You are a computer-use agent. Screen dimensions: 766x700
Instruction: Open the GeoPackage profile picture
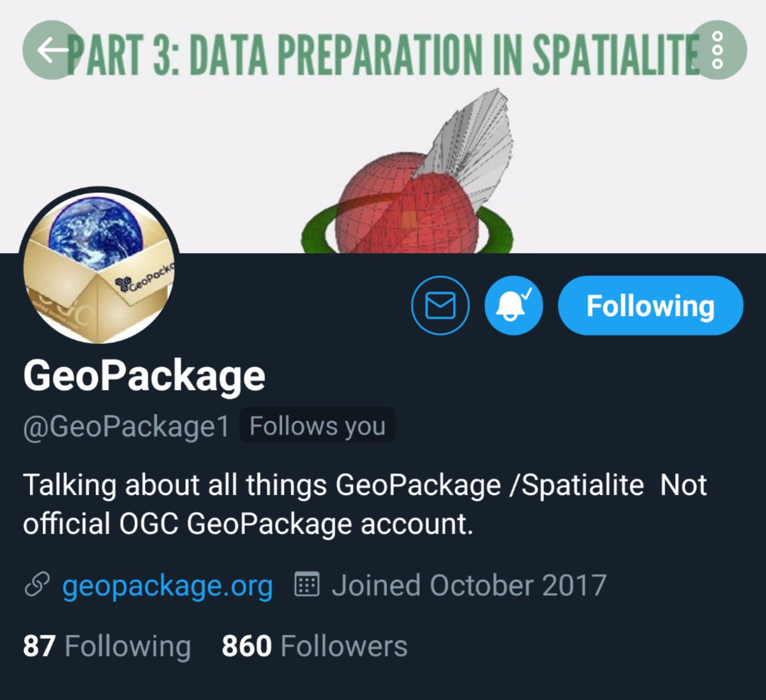pyautogui.click(x=100, y=266)
